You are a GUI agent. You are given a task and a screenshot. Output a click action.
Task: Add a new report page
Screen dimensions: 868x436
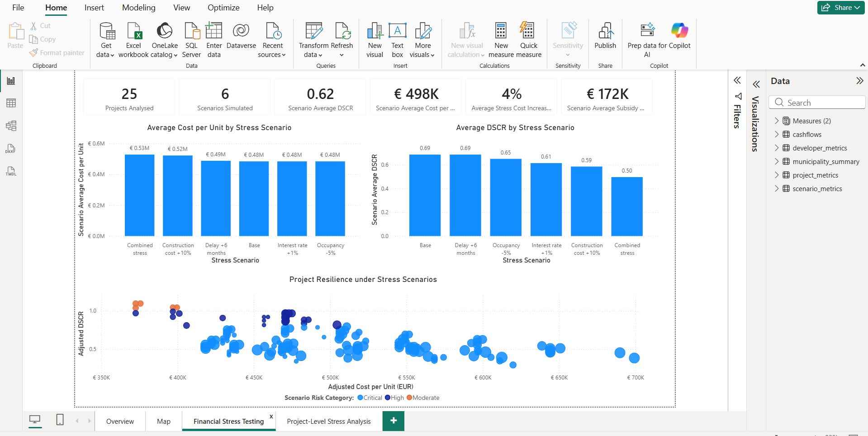coord(394,421)
